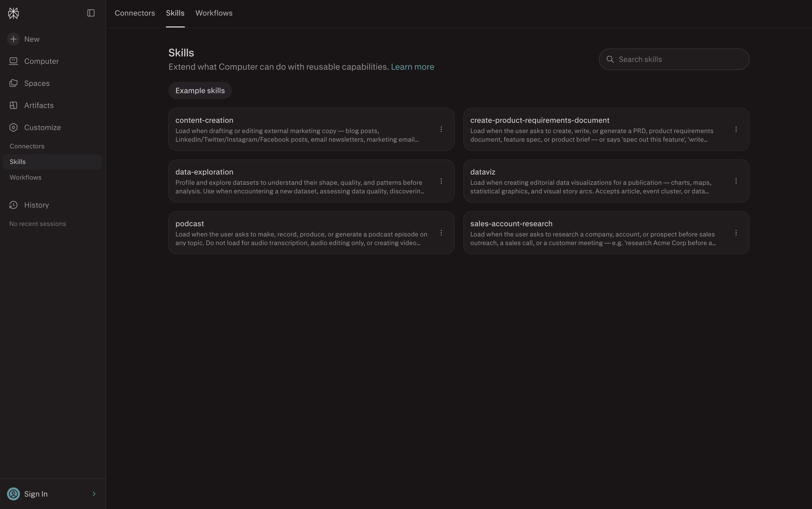Follow the Learn more link
The image size is (812, 509).
(412, 67)
